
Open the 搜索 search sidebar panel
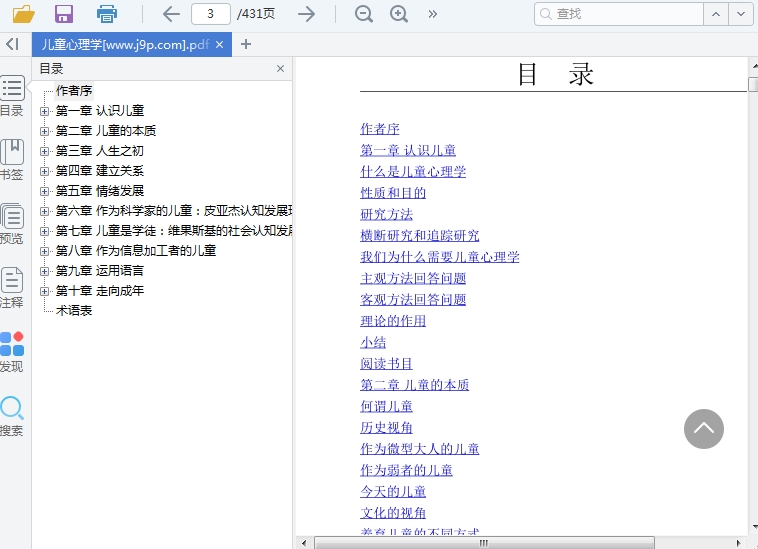pos(12,416)
